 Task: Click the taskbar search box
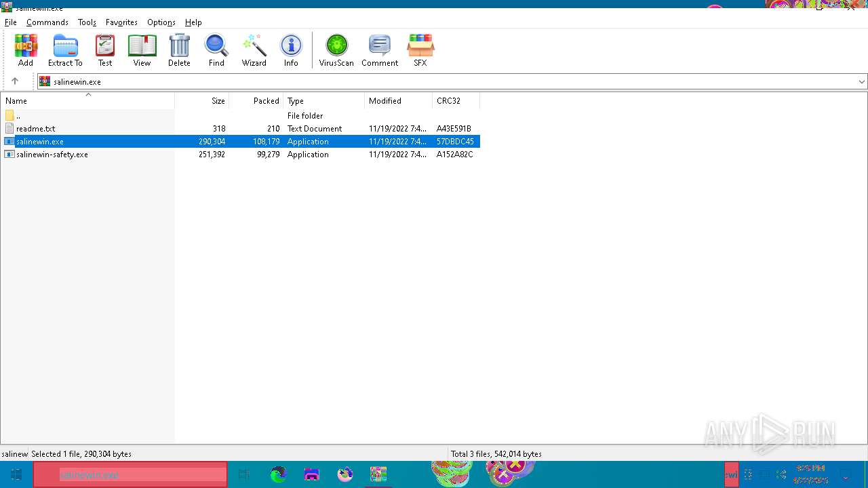click(x=130, y=474)
